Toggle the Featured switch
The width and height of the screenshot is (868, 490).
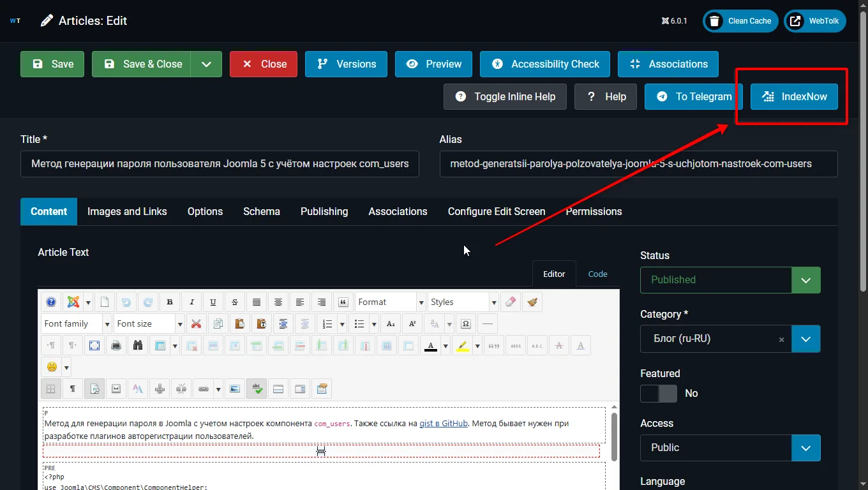click(659, 394)
